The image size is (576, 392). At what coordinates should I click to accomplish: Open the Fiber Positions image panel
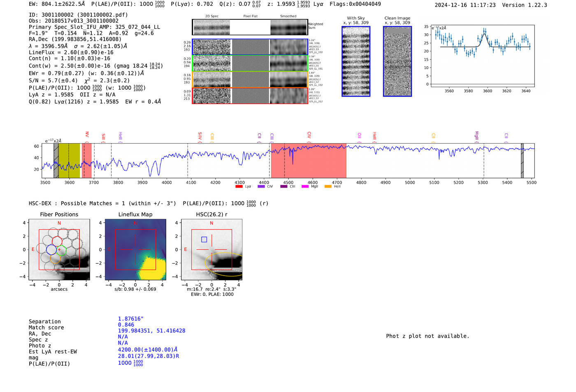coord(59,250)
